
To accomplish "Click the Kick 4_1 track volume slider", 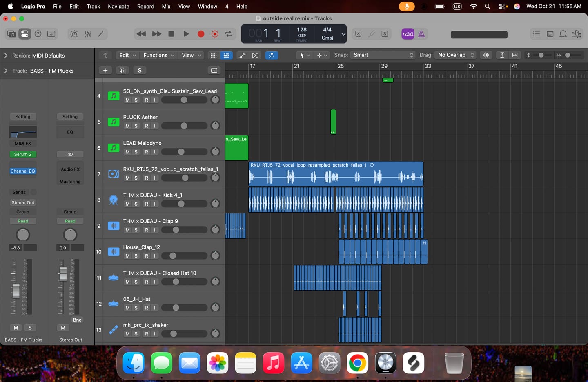I will 184,204.
